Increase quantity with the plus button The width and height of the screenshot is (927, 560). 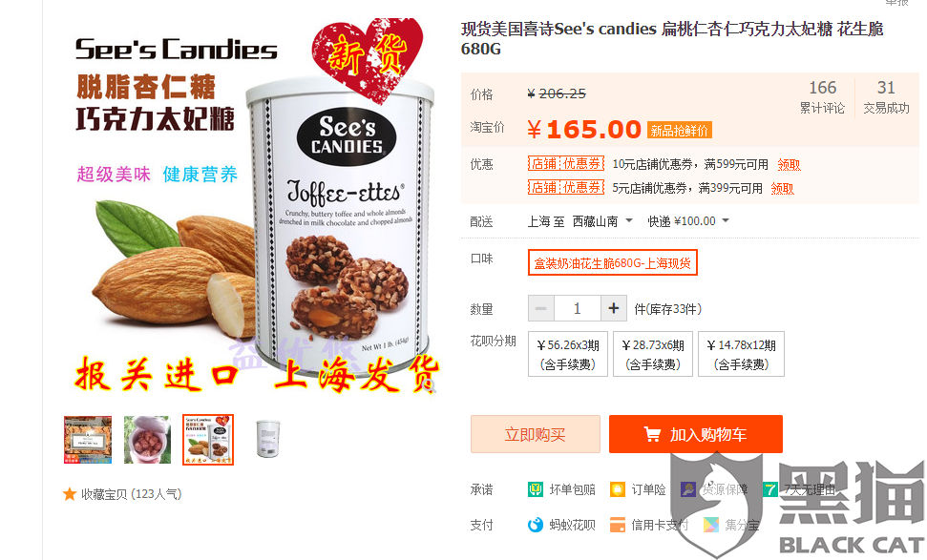pos(614,308)
